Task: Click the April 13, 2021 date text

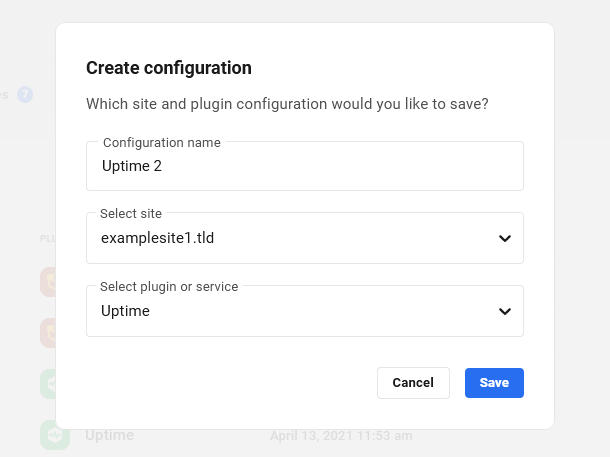Action: (340, 436)
